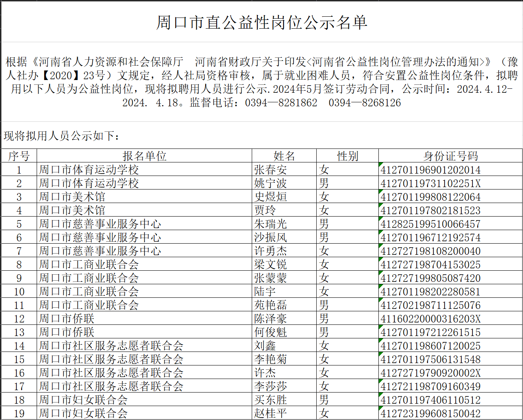Image resolution: width=523 pixels, height=420 pixels.
Task: Click ID number 412727198704153025
Action: [431, 265]
